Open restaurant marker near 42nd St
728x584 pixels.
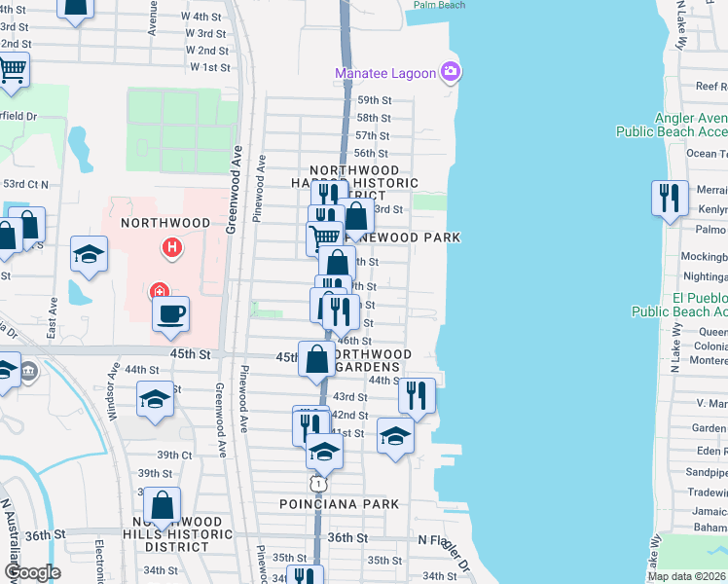tap(311, 427)
